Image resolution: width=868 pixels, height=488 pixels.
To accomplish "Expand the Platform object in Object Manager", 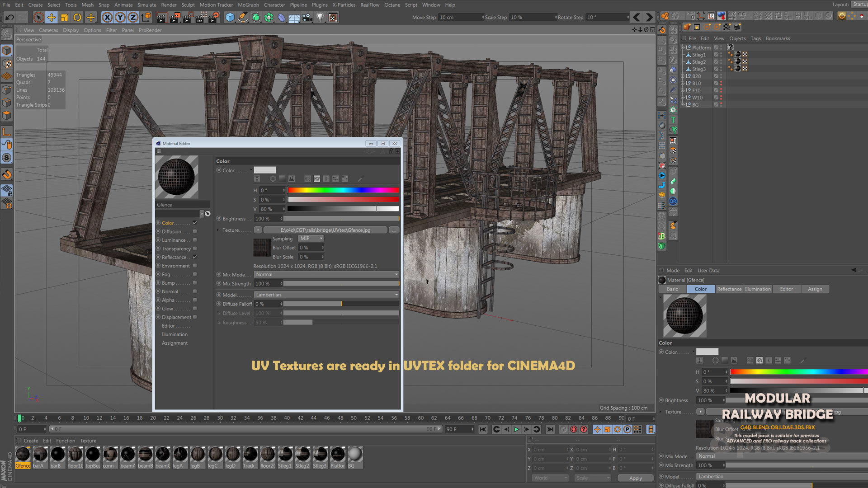I will (x=683, y=47).
